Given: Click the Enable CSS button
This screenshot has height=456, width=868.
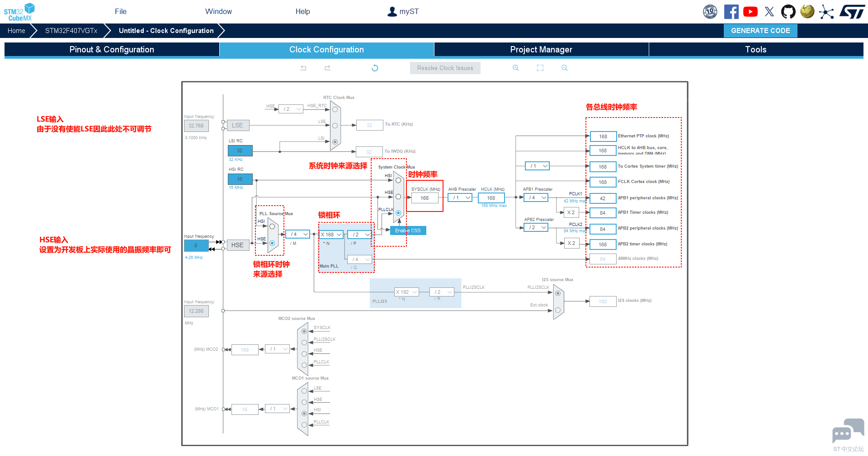Looking at the screenshot, I should 408,230.
